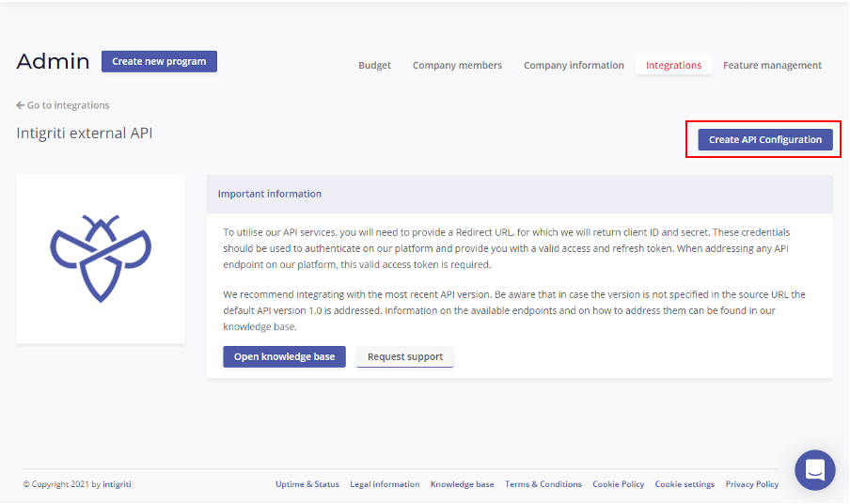Open Legal information footer link
Screen dimensions: 850x504
click(385, 484)
